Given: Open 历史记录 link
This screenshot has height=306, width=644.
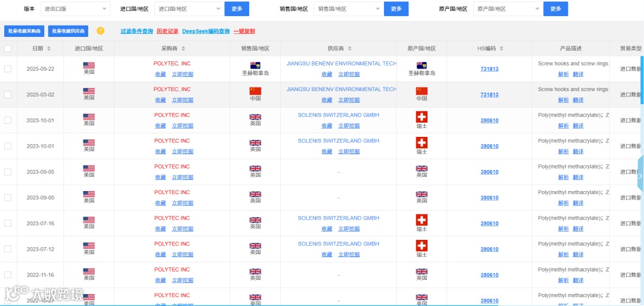Looking at the screenshot, I should pos(168,31).
